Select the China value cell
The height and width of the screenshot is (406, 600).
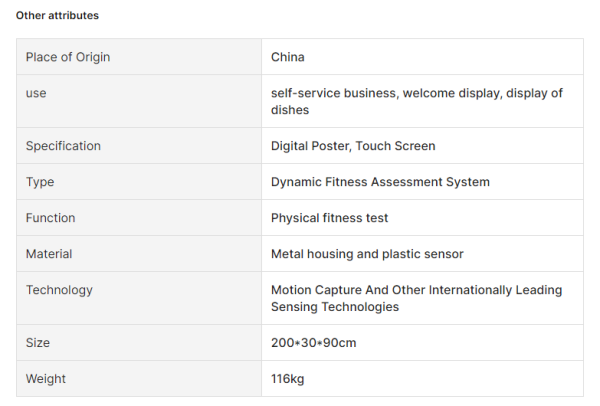click(x=288, y=57)
